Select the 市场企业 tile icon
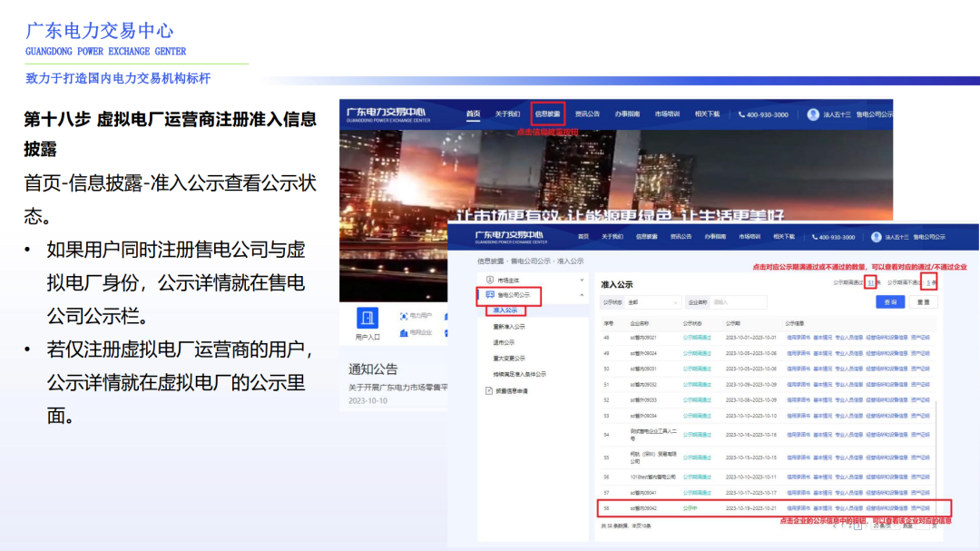Image resolution: width=980 pixels, height=551 pixels. coord(404,333)
